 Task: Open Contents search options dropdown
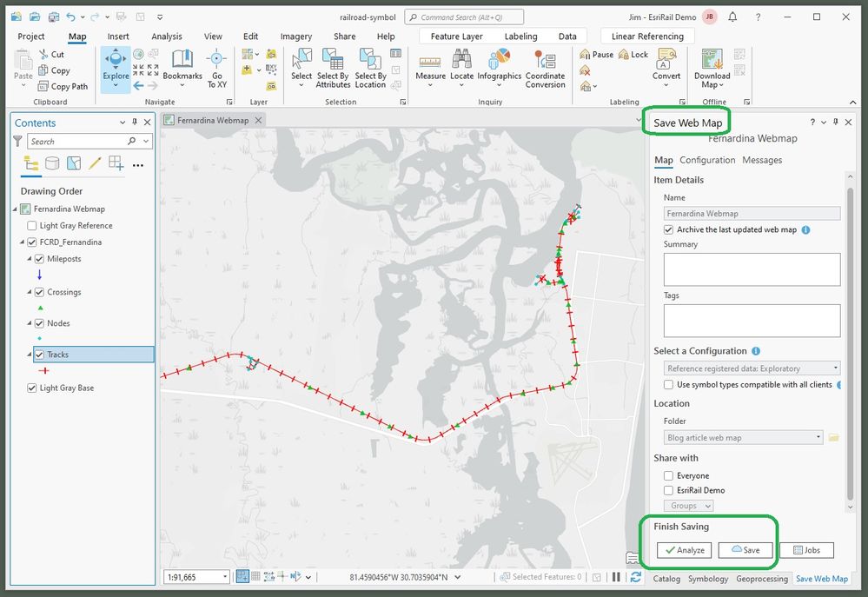[146, 142]
